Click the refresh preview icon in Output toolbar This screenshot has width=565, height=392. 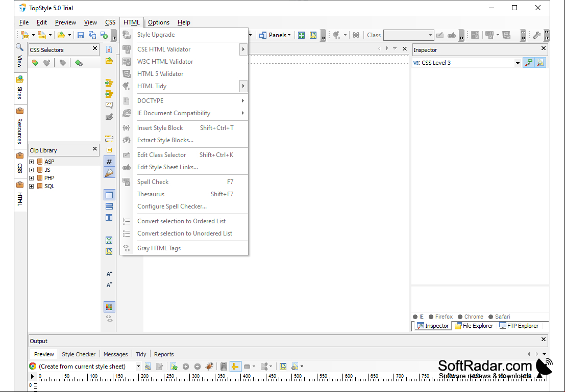pyautogui.click(x=174, y=367)
